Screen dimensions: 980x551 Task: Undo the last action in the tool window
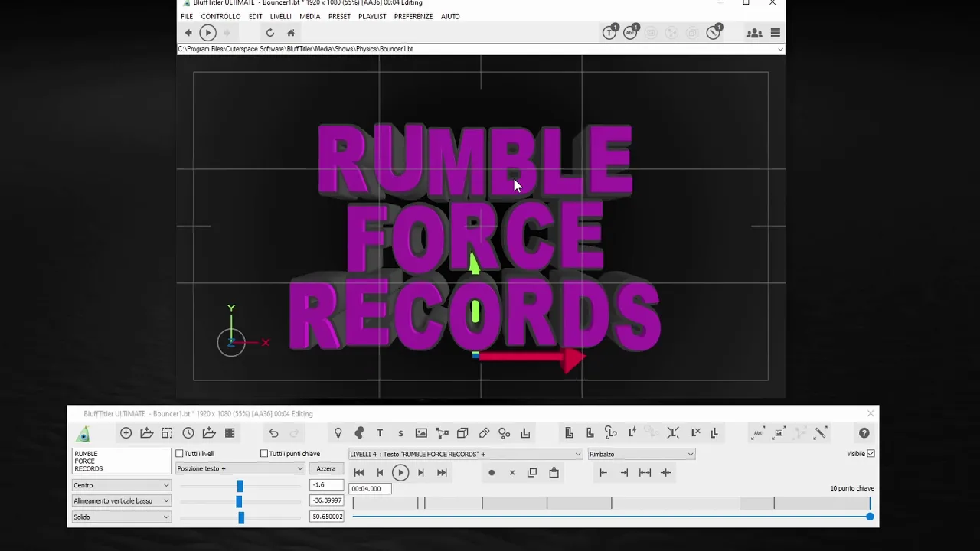tap(273, 433)
